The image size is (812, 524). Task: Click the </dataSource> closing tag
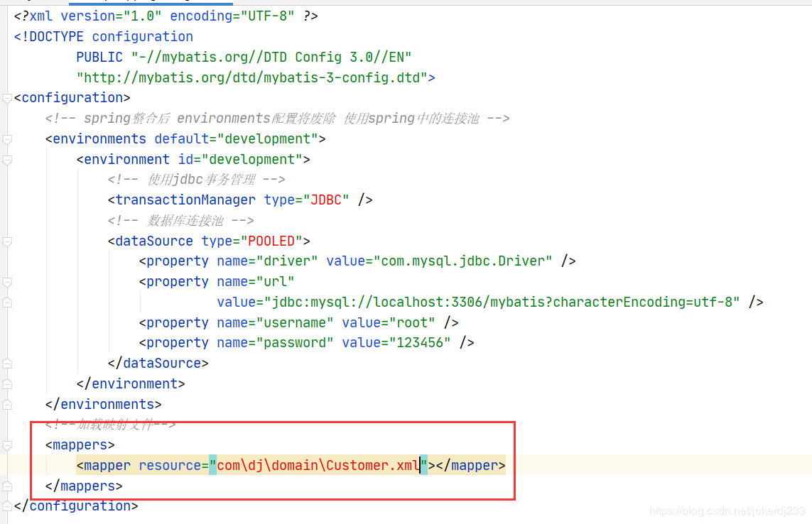pos(158,364)
